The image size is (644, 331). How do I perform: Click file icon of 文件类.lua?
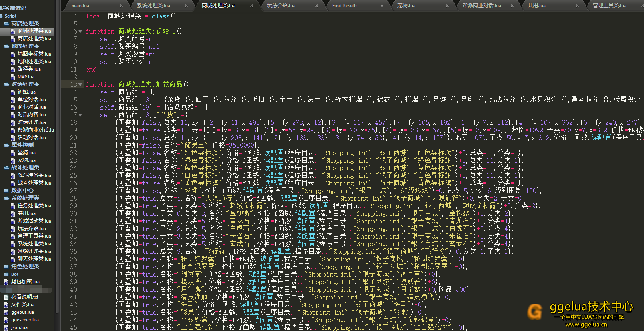pos(6,305)
